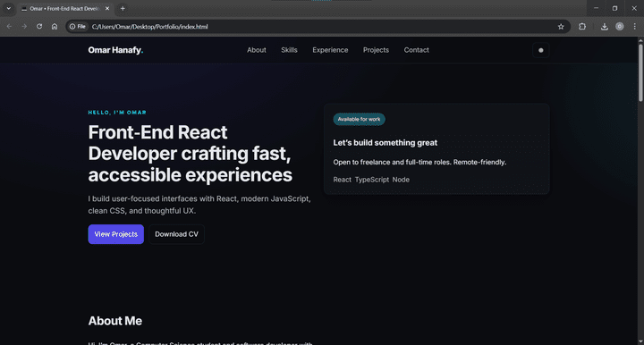Expand the tab search dropdown arrow
Image resolution: width=644 pixels, height=345 pixels.
tap(9, 8)
